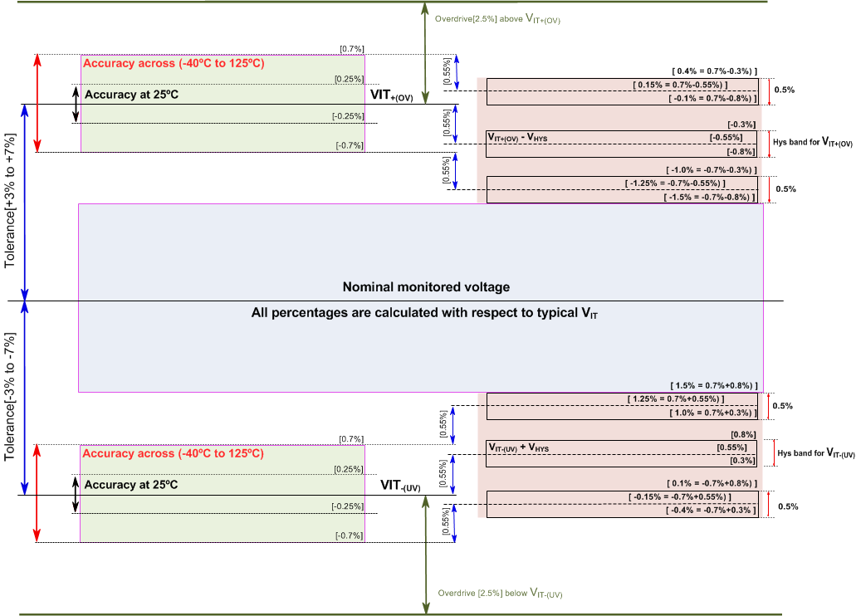Click the 'VIT+(OV) - VHYS' label

click(526, 137)
